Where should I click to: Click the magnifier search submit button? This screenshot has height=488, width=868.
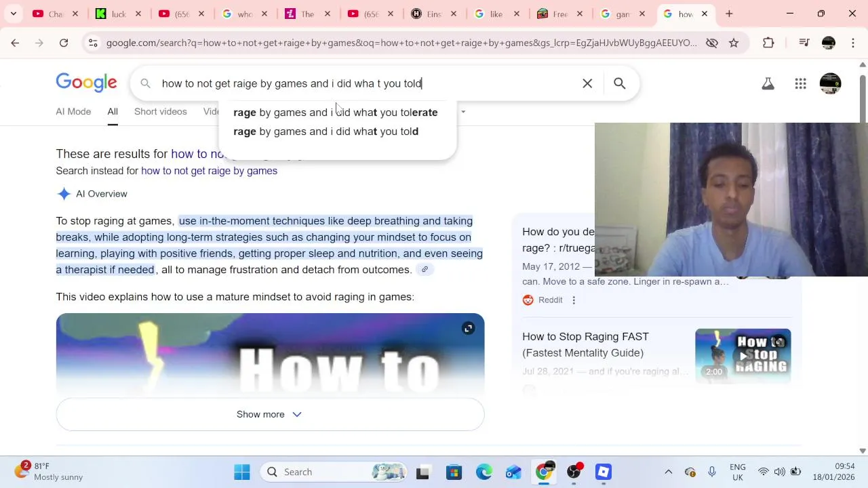619,83
